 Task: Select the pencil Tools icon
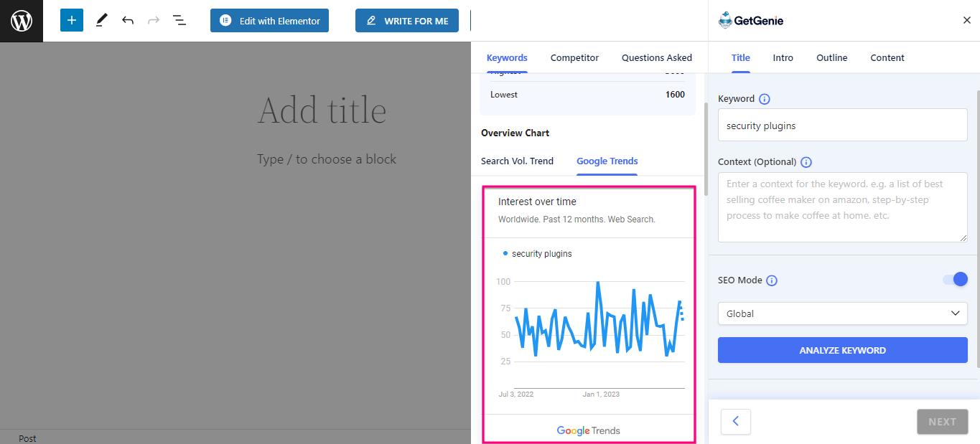[101, 21]
